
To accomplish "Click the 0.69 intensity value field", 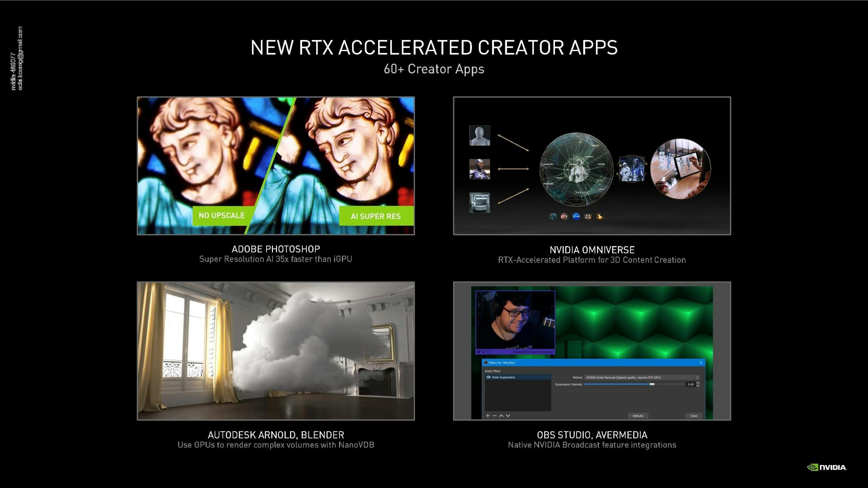I will tap(690, 384).
